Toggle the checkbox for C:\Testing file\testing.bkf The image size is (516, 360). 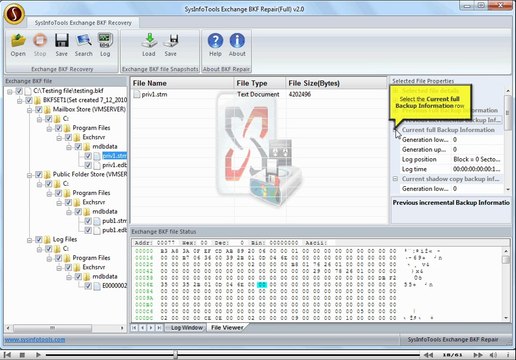pyautogui.click(x=19, y=91)
